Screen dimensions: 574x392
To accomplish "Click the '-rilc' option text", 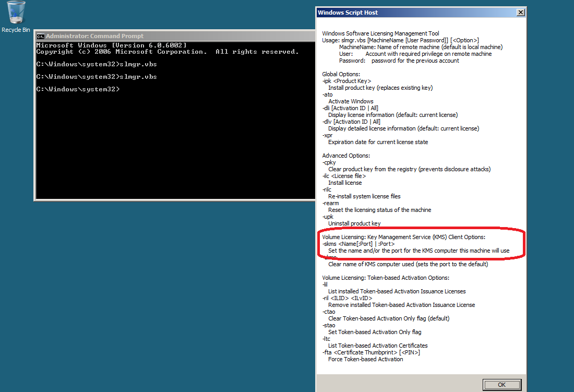I will click(x=327, y=189).
